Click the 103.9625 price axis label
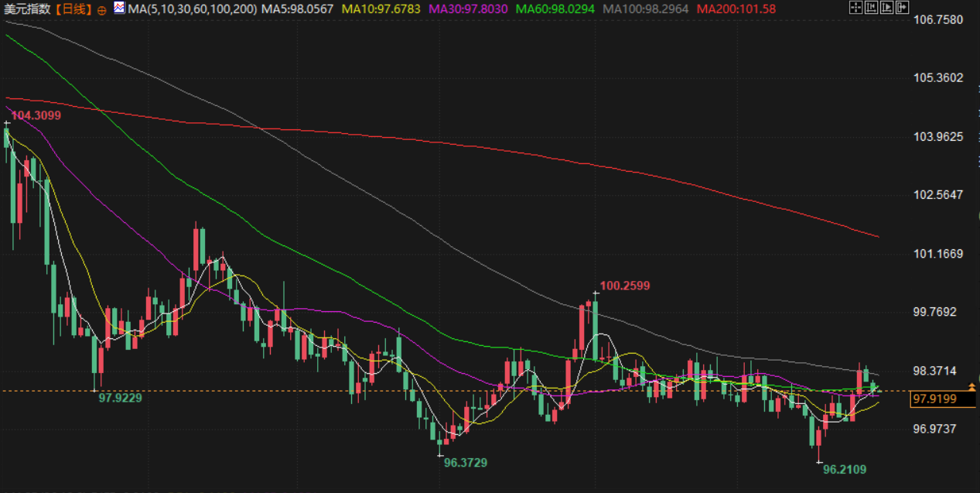Viewport: 980px width, 493px height. [938, 136]
